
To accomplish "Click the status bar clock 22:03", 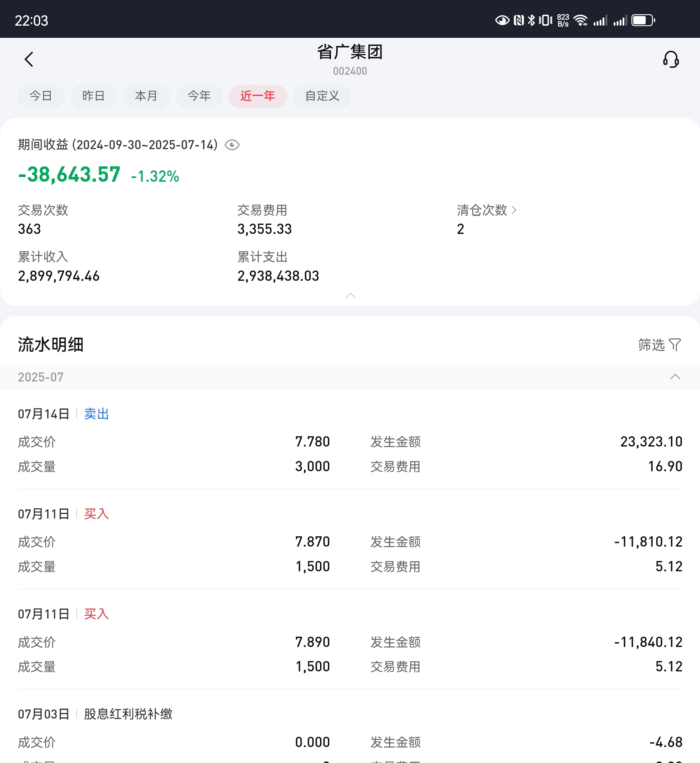I will click(32, 20).
